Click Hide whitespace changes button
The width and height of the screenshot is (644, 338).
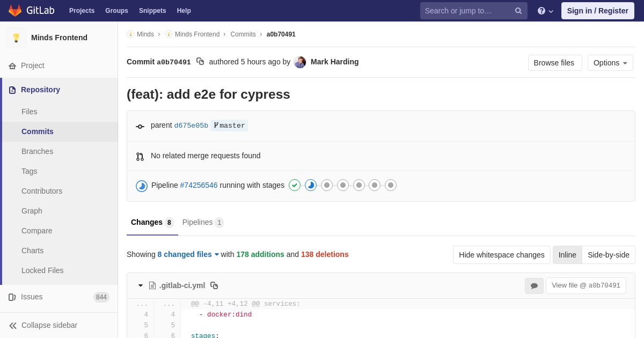coord(501,255)
